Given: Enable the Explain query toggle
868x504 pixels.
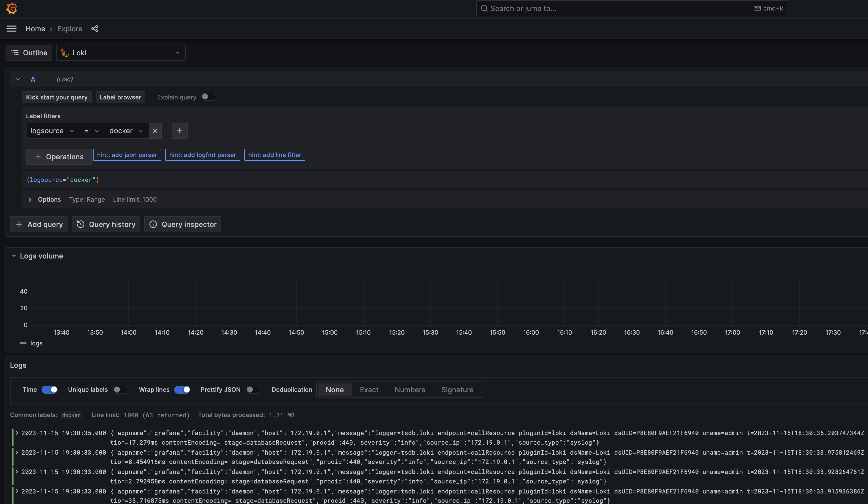Looking at the screenshot, I should 208,97.
